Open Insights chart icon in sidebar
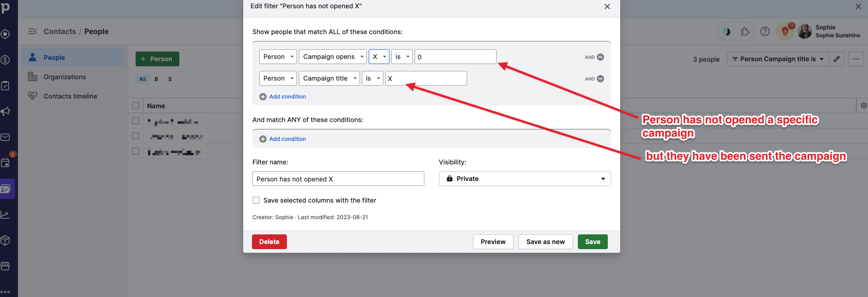This screenshot has height=297, width=868. click(6, 215)
